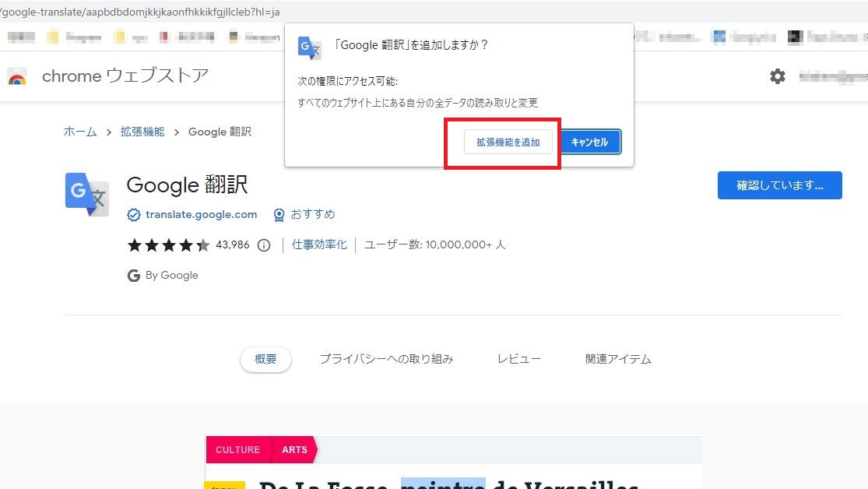Click the large Google 翻訳 extension icon
This screenshot has height=489, width=868.
tap(86, 194)
